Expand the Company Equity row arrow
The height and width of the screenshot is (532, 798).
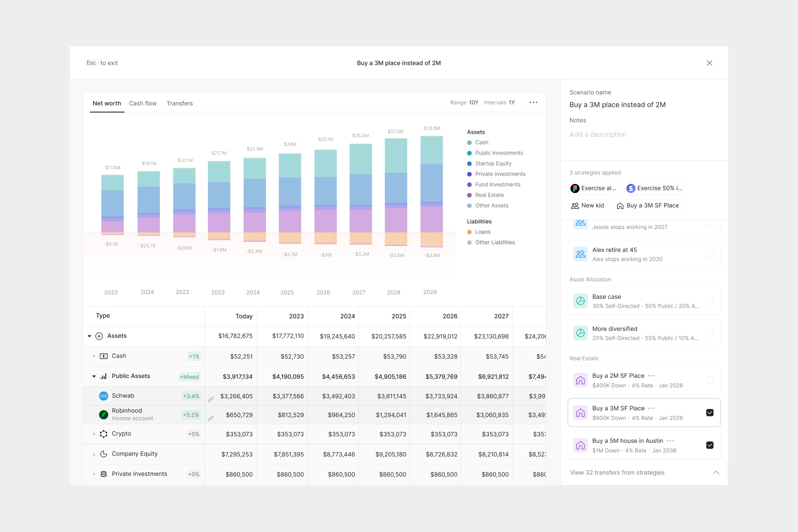pyautogui.click(x=94, y=454)
